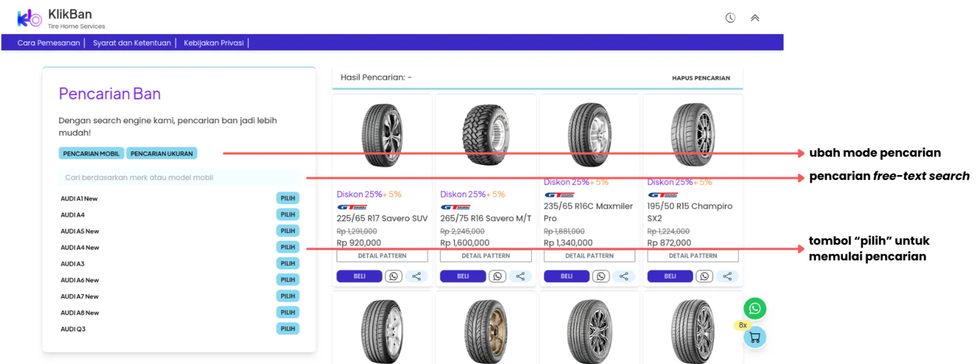Switch to Pencarian Mobil mode
Screen dimensions: 980x364
tap(91, 153)
